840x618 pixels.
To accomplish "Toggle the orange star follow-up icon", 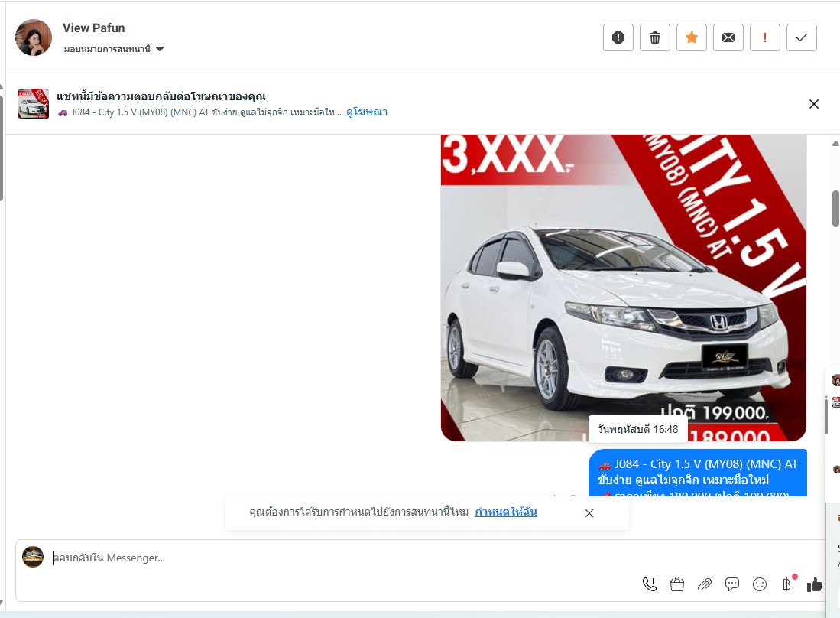I will 691,37.
